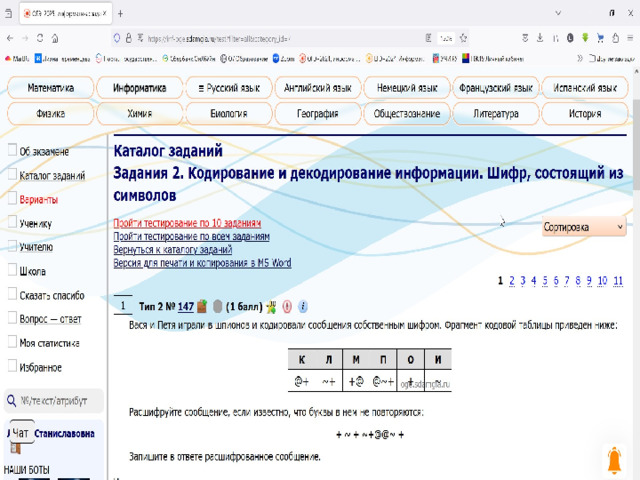Select the Информатика subject tab

point(140,88)
